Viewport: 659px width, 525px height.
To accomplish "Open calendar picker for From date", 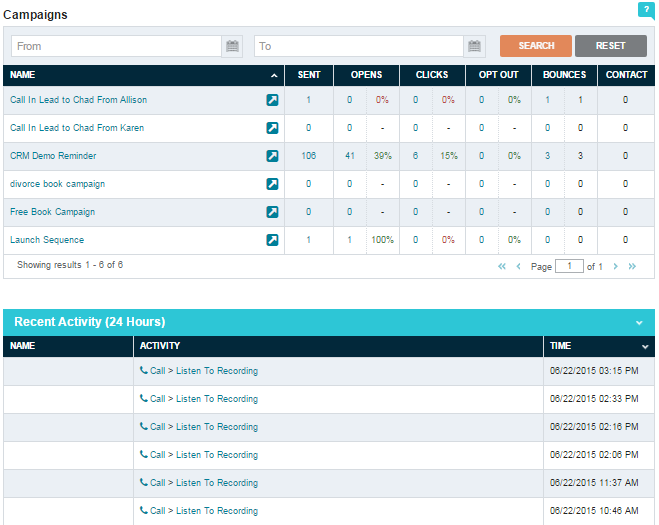I will click(233, 46).
